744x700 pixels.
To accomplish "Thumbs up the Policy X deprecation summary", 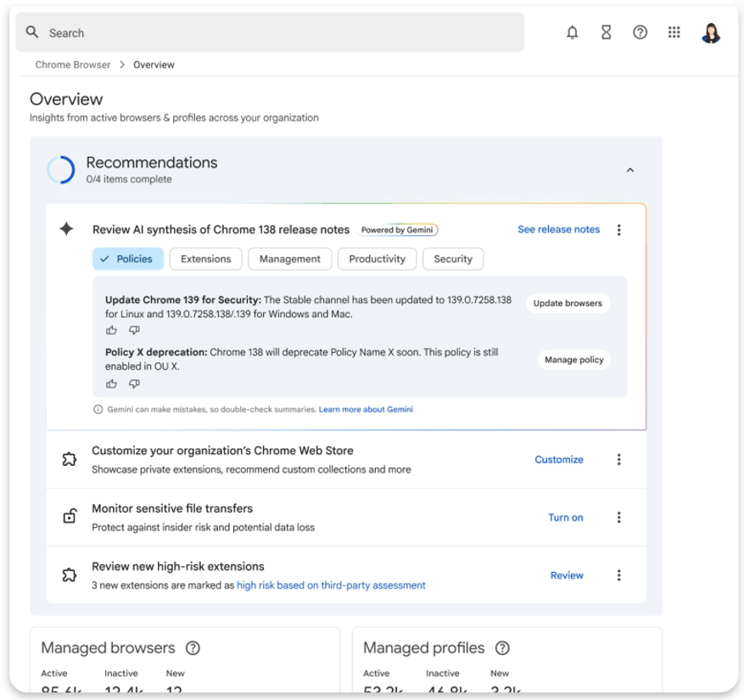I will coord(111,384).
